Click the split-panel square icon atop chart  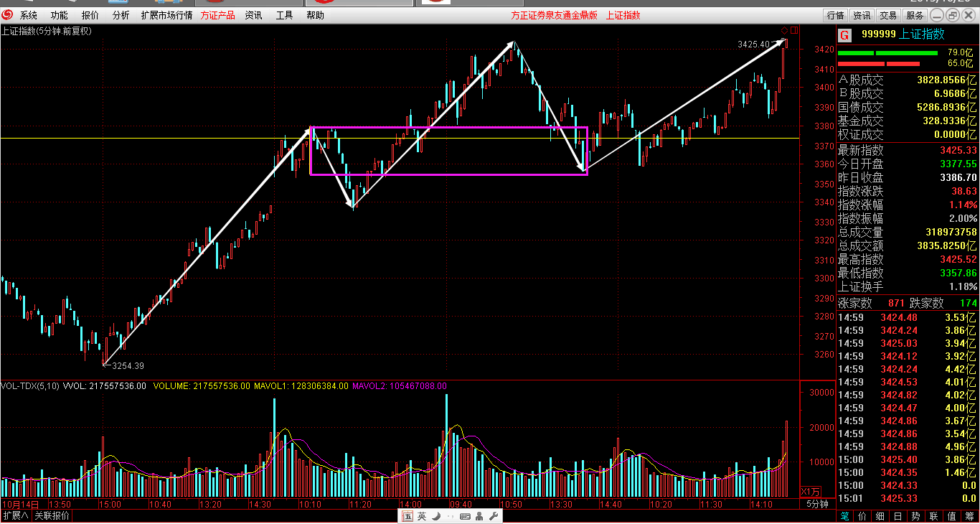pyautogui.click(x=793, y=30)
